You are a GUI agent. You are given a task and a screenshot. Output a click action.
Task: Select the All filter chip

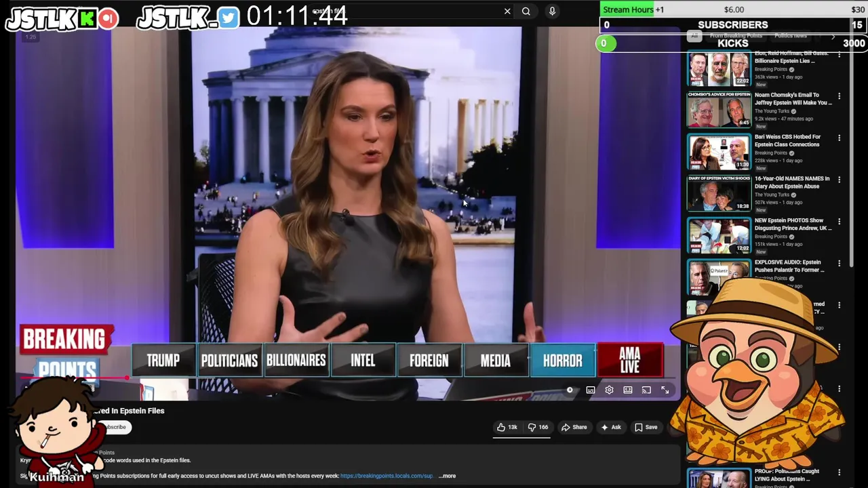coord(693,36)
